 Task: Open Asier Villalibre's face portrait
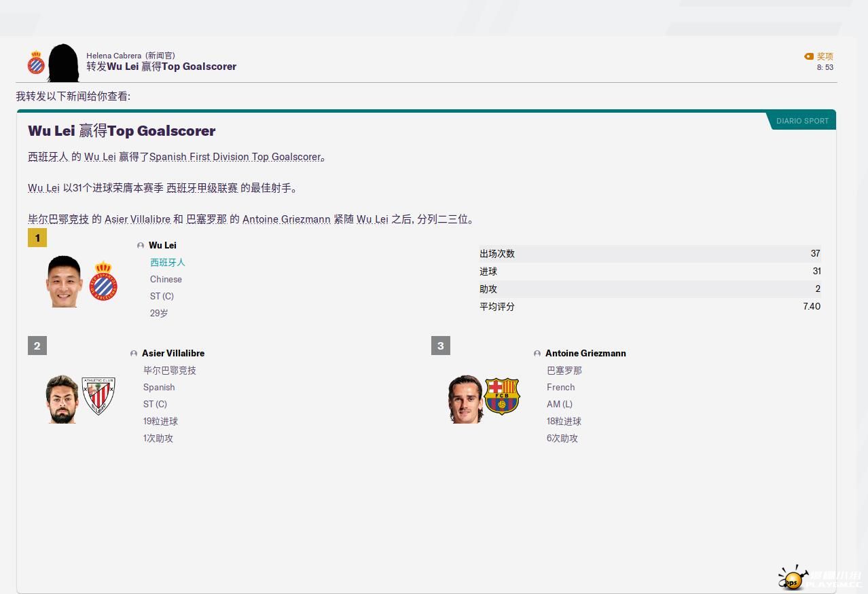pos(62,398)
